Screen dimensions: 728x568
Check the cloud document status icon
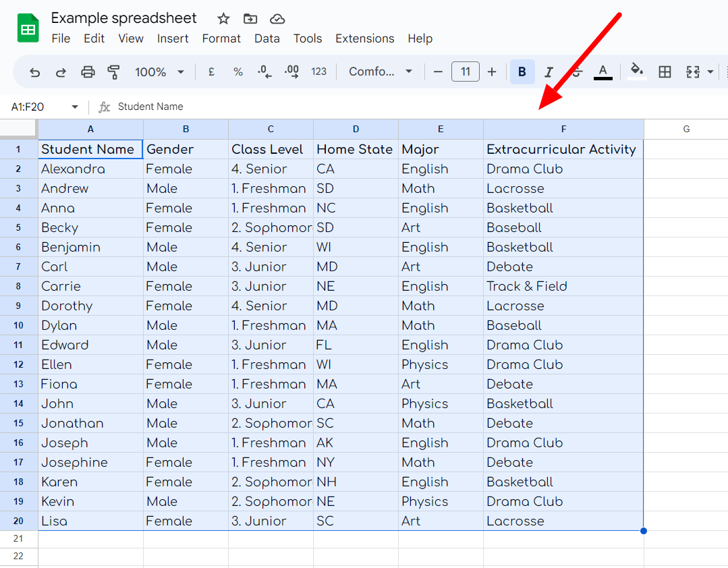click(x=277, y=19)
